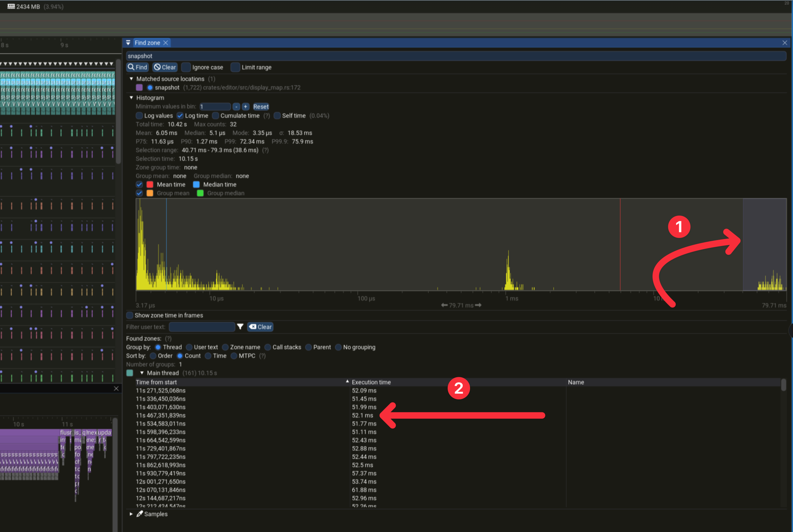This screenshot has width=793, height=532.
Task: Click the help (?) next to Cumulate time
Action: [x=267, y=115]
